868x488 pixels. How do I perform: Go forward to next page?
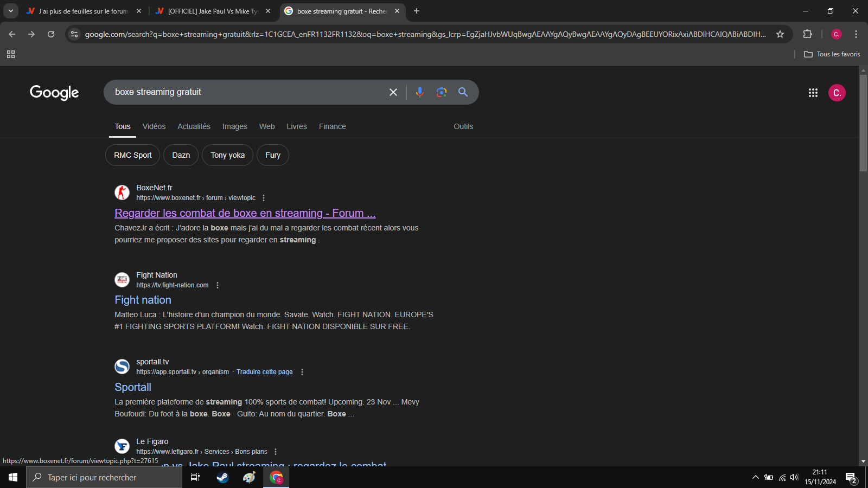pos(31,34)
